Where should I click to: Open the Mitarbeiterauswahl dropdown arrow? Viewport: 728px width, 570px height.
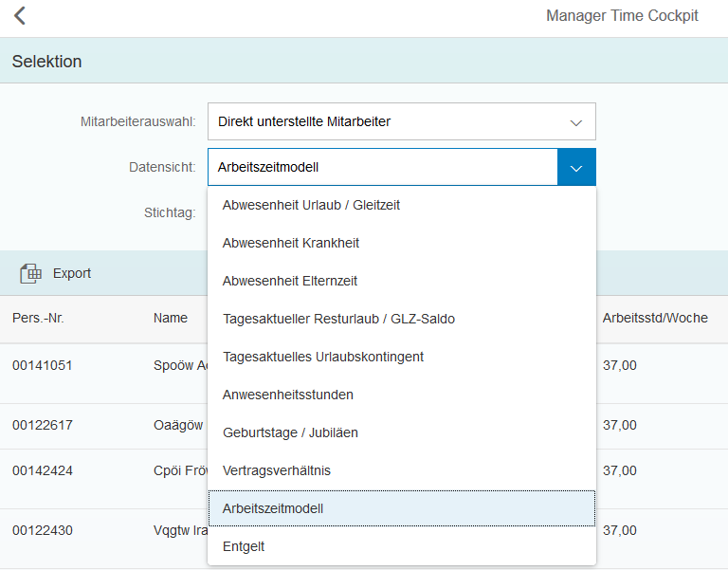click(x=576, y=122)
